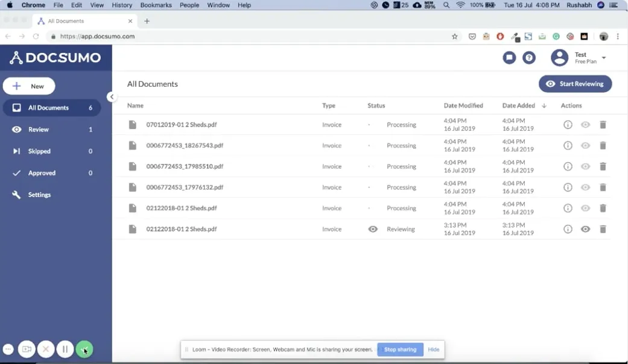Click the Test user avatar
628x364 pixels.
click(559, 58)
